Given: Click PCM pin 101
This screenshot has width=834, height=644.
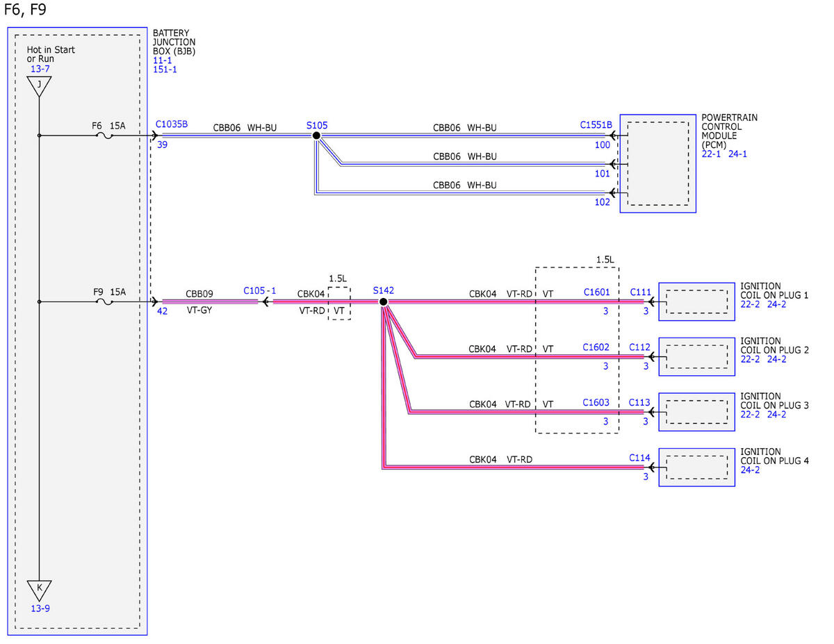Looking at the screenshot, I should pyautogui.click(x=603, y=174).
